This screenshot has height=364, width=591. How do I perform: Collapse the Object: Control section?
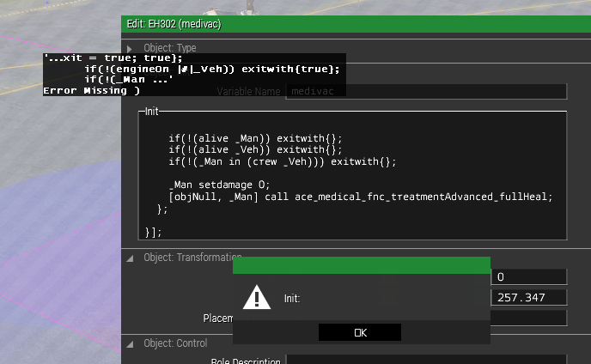tap(130, 344)
